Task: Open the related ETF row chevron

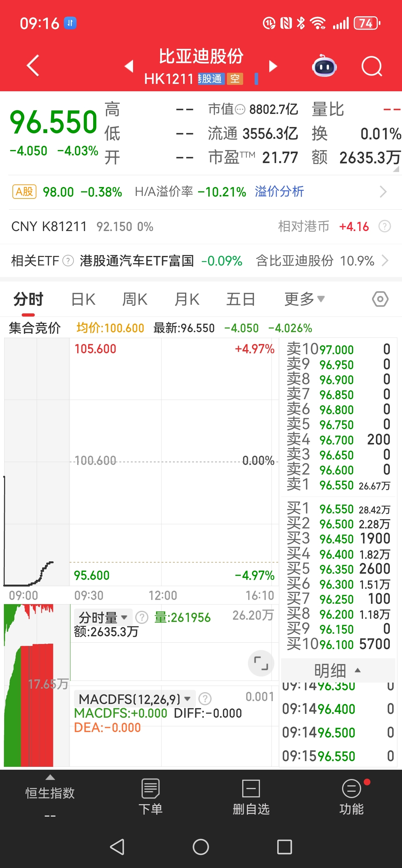Action: point(385,261)
